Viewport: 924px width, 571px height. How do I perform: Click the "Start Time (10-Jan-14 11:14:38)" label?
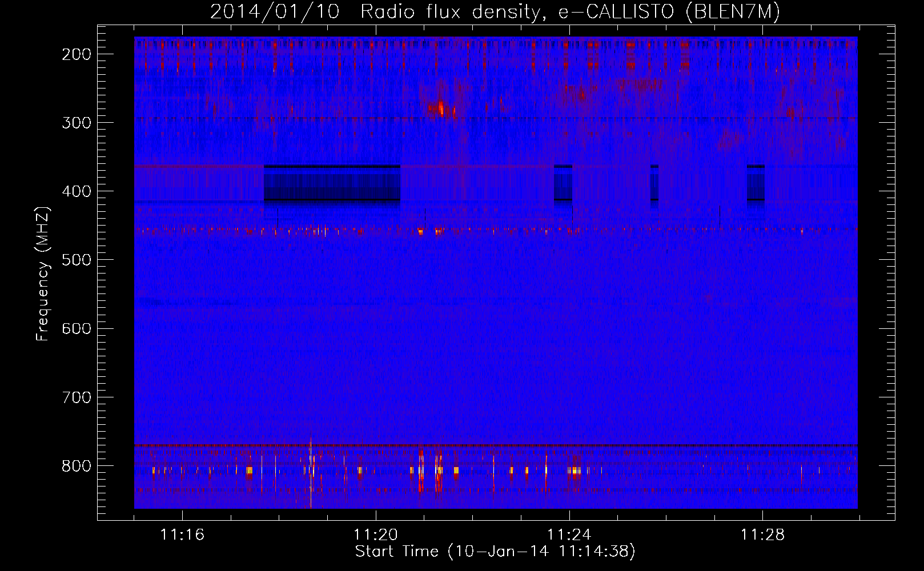[x=495, y=552]
